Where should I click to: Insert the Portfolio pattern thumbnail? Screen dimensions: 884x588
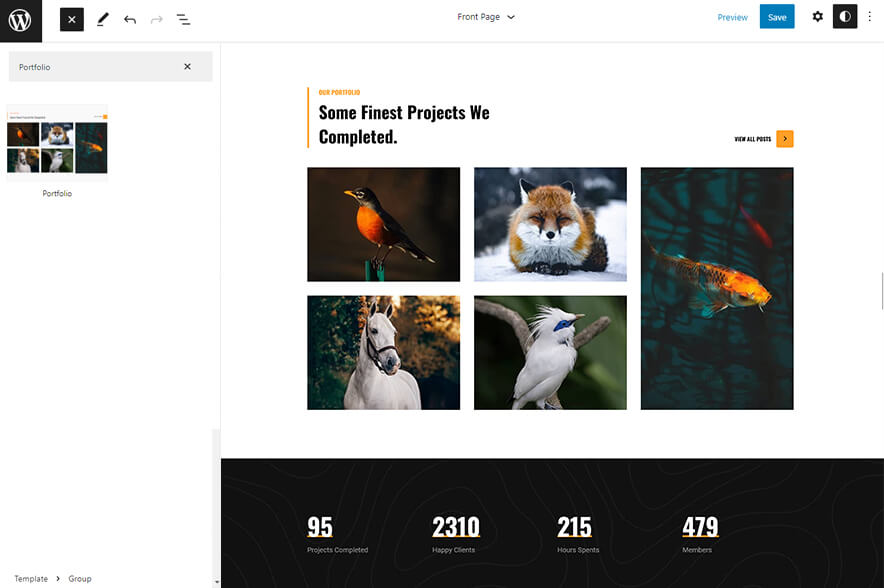click(x=57, y=140)
